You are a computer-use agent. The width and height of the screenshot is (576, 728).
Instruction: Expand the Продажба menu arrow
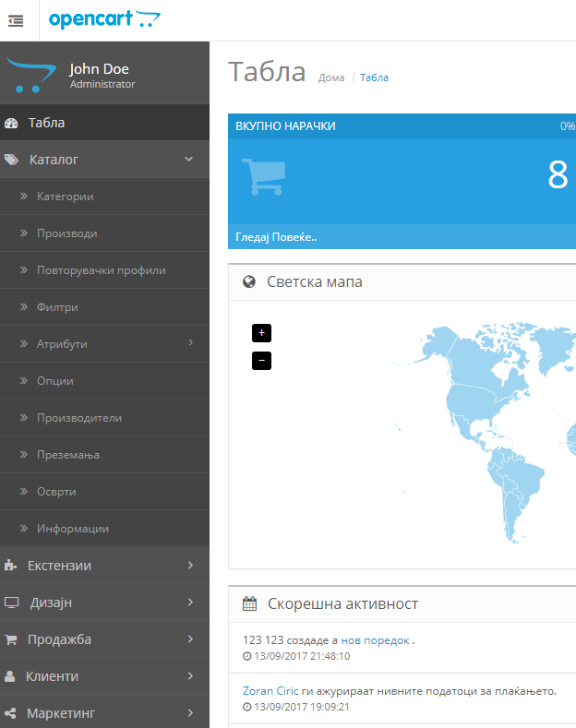pos(190,638)
